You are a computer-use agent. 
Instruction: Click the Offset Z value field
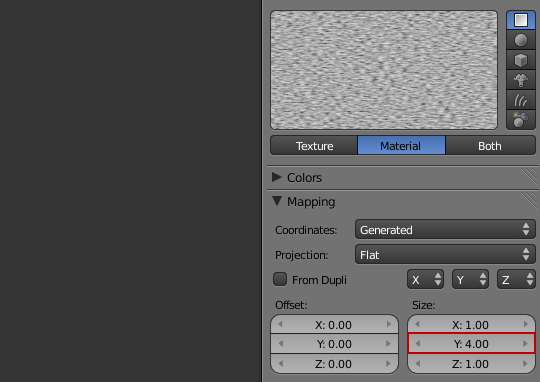click(x=334, y=363)
